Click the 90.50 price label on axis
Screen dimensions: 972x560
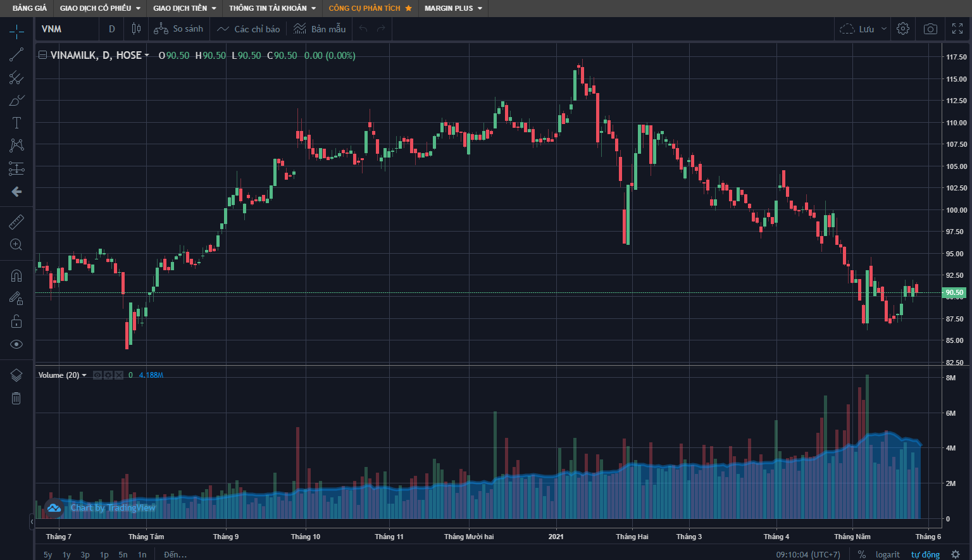tap(954, 292)
